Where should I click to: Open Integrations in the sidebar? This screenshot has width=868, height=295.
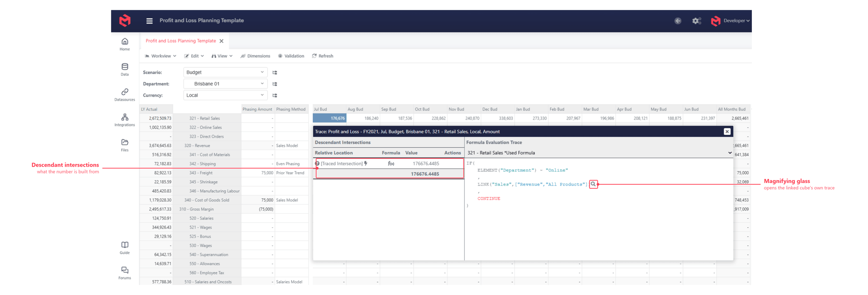click(125, 120)
